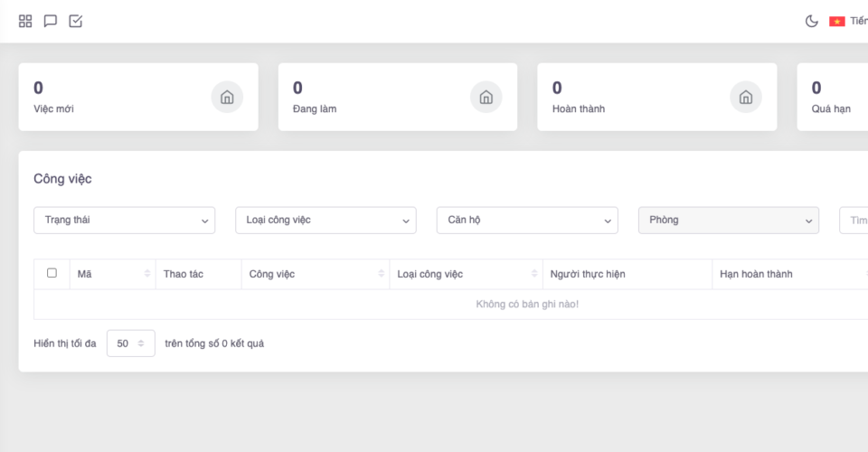Click the Vietnamese flag language selector
This screenshot has height=452, width=868.
[837, 22]
